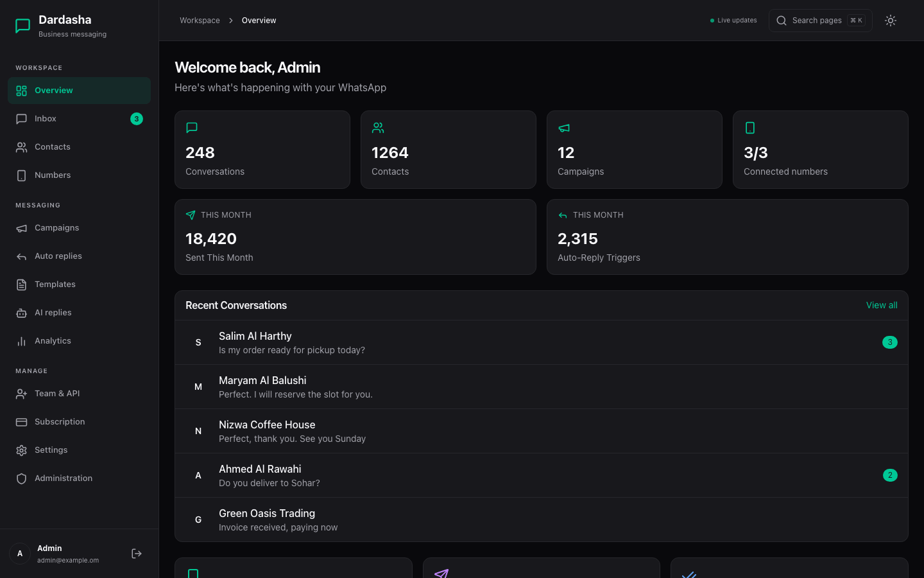Open Team & API settings
This screenshot has width=924, height=578.
tap(79, 394)
